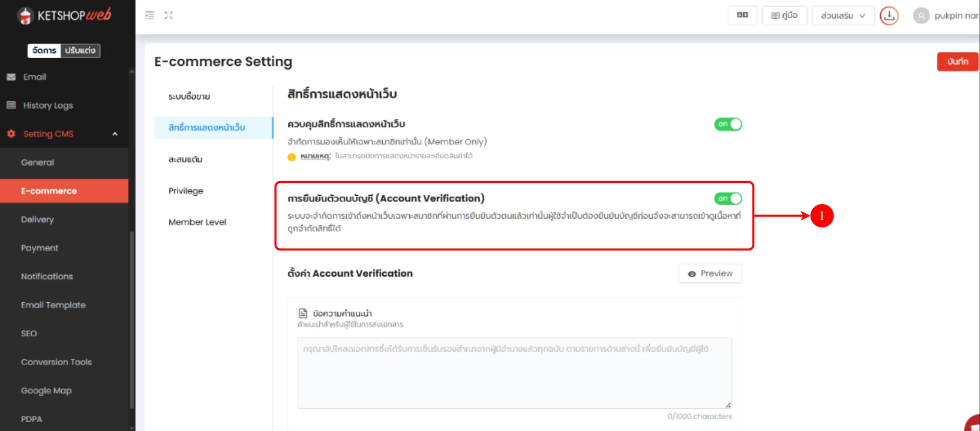
Task: Click the Preview button
Action: 710,274
